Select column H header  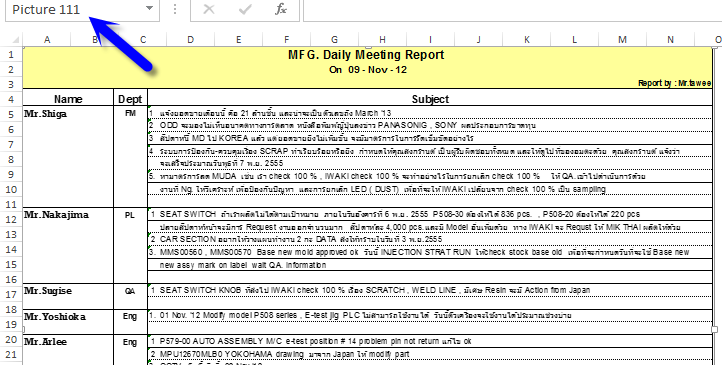click(382, 40)
